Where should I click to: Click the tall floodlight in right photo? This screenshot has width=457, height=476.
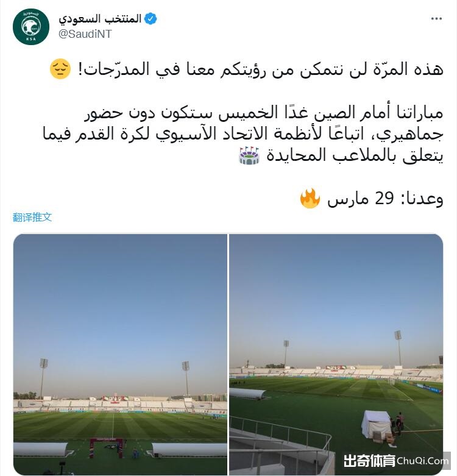pyautogui.click(x=398, y=348)
